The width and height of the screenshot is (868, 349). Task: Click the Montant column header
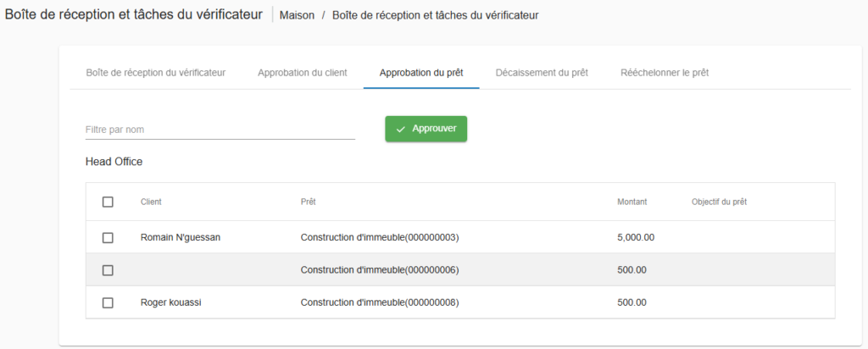pos(632,202)
